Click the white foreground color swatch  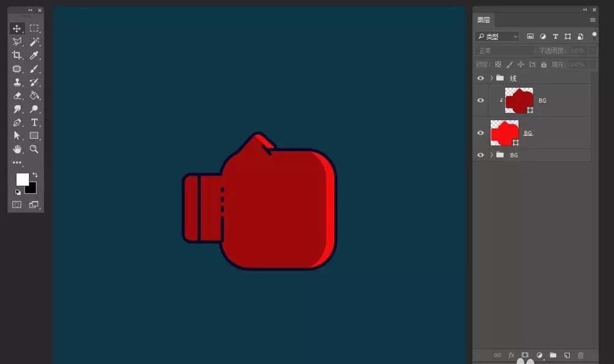click(22, 179)
